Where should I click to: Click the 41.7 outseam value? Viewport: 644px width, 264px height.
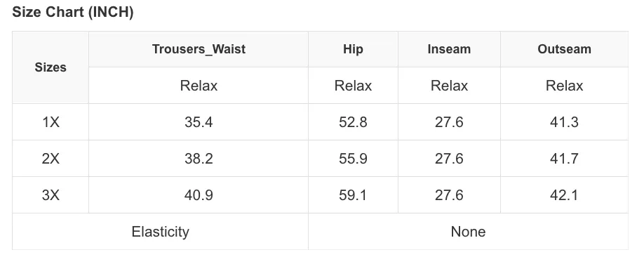coord(564,158)
